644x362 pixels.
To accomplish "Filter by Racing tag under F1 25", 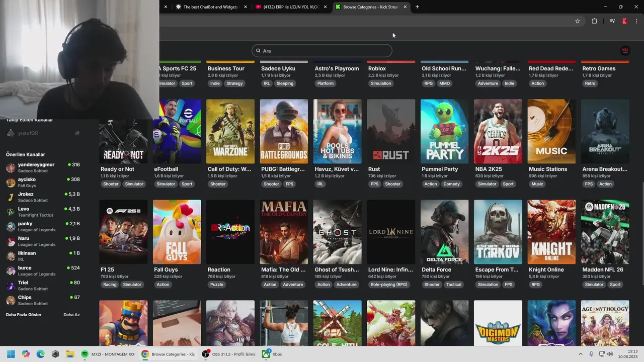I will [110, 285].
